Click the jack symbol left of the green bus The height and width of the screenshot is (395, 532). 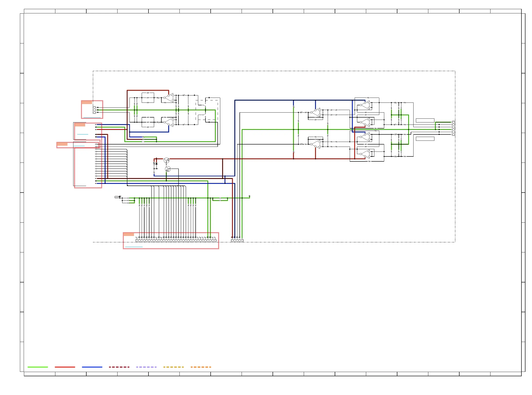pyautogui.click(x=116, y=197)
